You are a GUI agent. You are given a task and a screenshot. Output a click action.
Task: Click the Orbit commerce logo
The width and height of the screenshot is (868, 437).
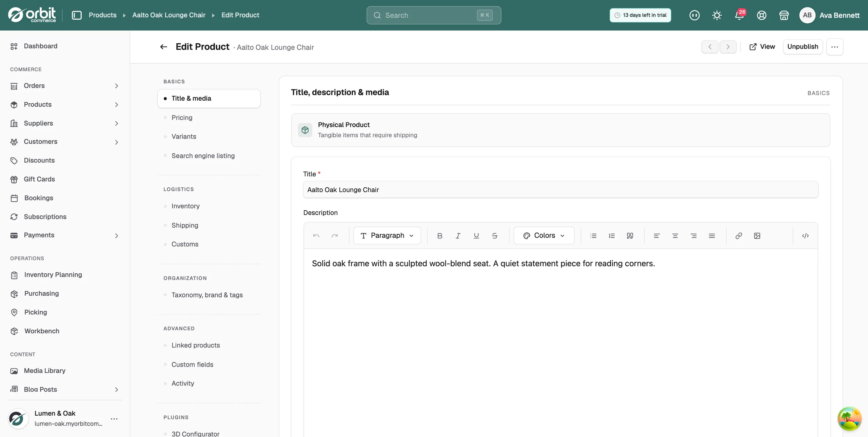[x=32, y=15]
